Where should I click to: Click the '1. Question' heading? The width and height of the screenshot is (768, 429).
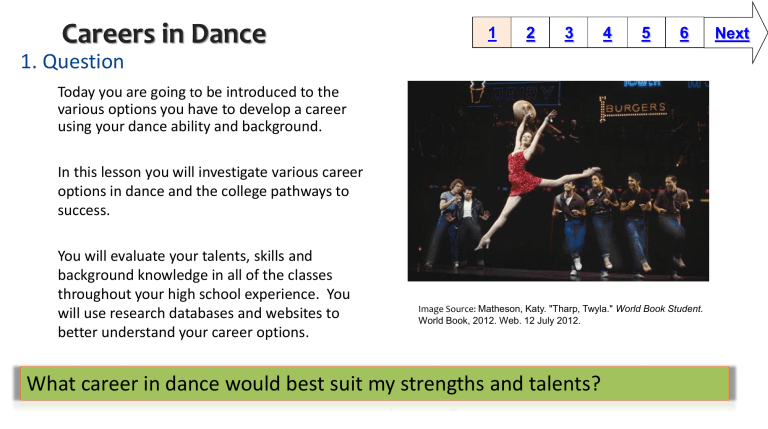pyautogui.click(x=72, y=62)
